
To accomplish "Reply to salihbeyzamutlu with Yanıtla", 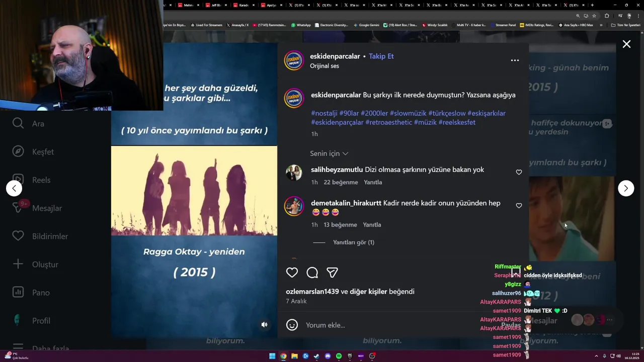I will pyautogui.click(x=373, y=182).
